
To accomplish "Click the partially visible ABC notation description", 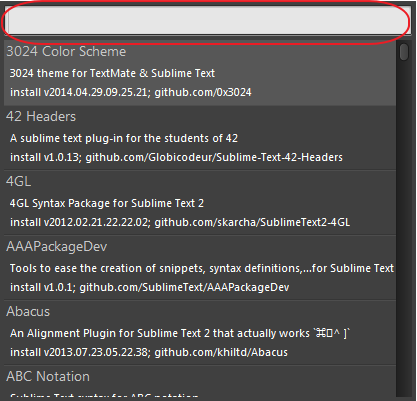I will pyautogui.click(x=104, y=397).
